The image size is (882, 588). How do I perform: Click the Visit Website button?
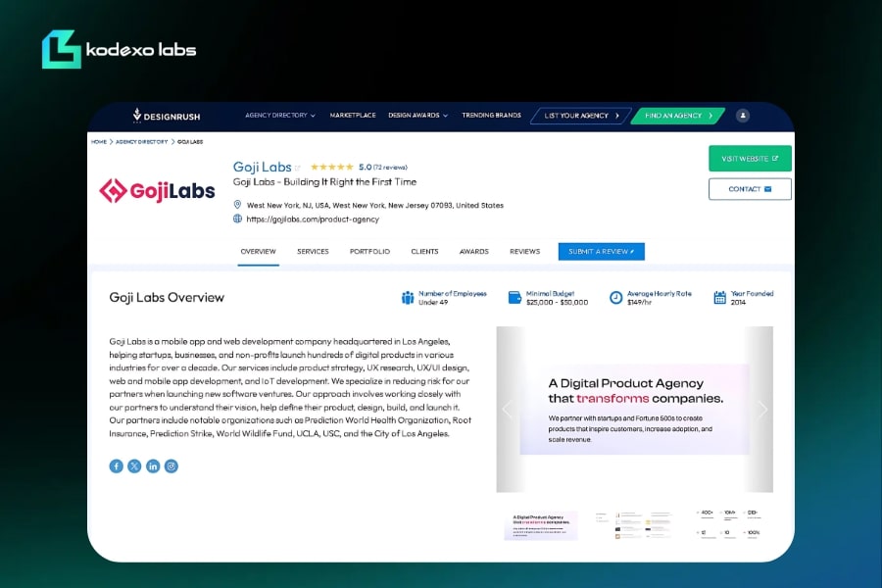pos(750,159)
